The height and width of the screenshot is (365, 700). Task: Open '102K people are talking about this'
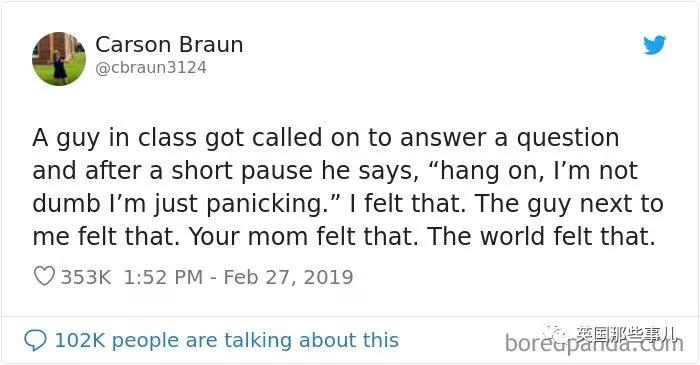coord(226,340)
